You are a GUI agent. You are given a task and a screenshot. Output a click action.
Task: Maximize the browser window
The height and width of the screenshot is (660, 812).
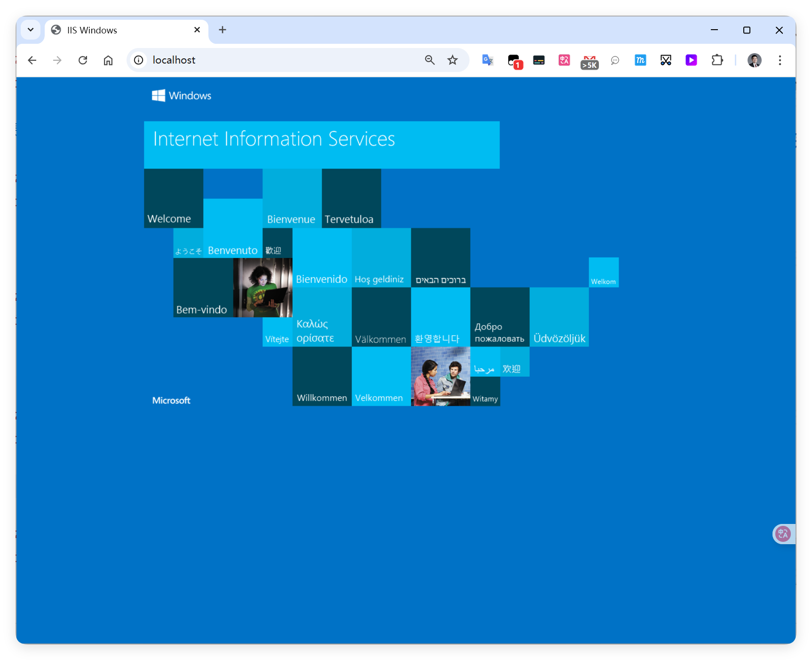tap(747, 30)
